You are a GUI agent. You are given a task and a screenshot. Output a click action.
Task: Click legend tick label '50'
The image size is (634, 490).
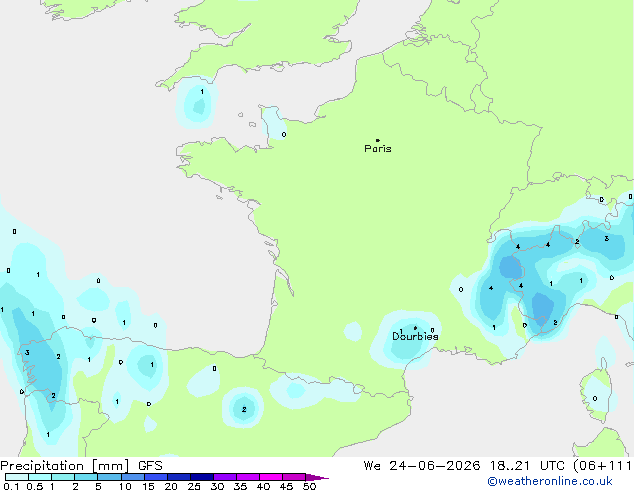(309, 486)
